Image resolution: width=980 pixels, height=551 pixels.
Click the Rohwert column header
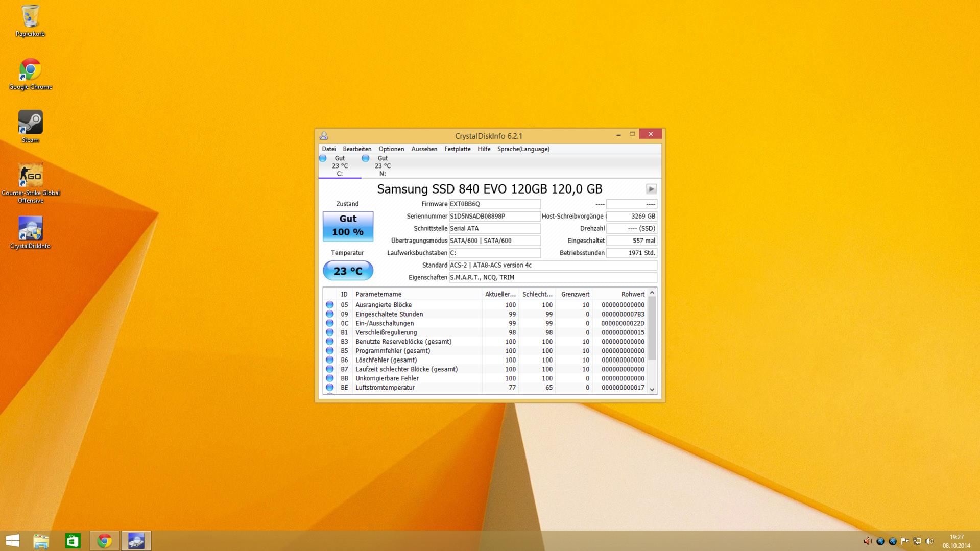pos(619,294)
